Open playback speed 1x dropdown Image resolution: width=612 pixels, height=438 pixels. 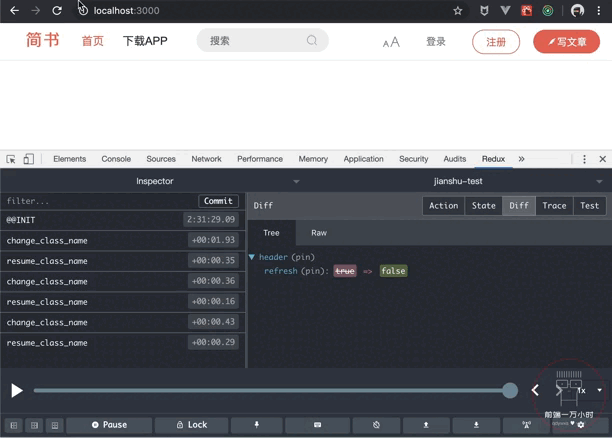click(x=590, y=390)
